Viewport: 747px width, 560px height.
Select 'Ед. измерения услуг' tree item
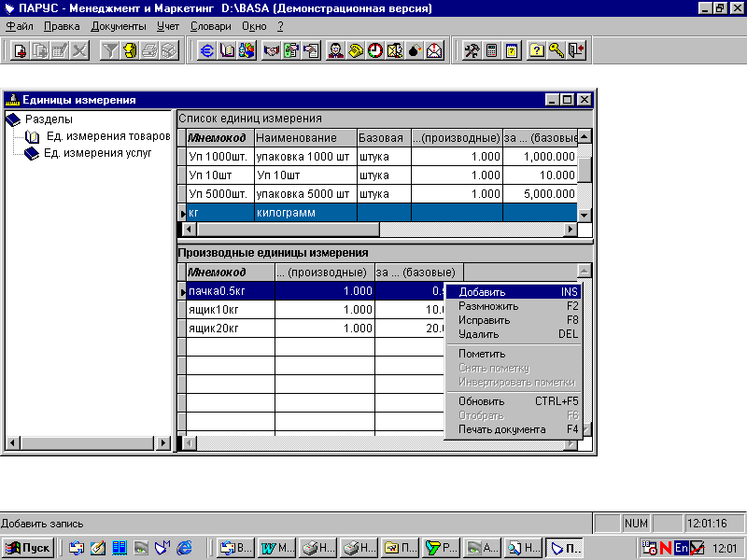(x=97, y=153)
